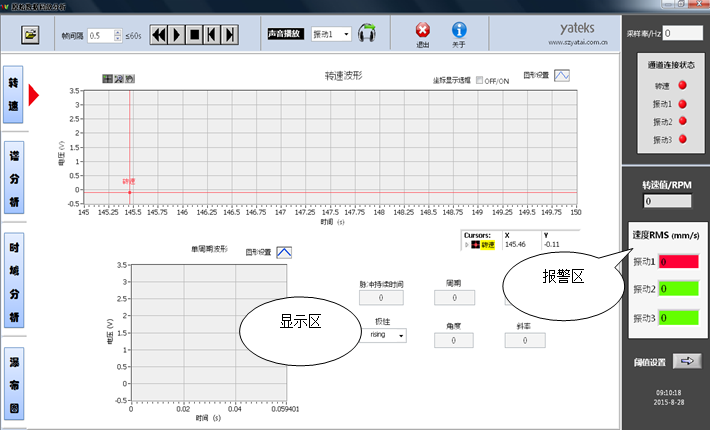Click the plot style icon for 转速波形
The image size is (710, 430).
pos(562,75)
